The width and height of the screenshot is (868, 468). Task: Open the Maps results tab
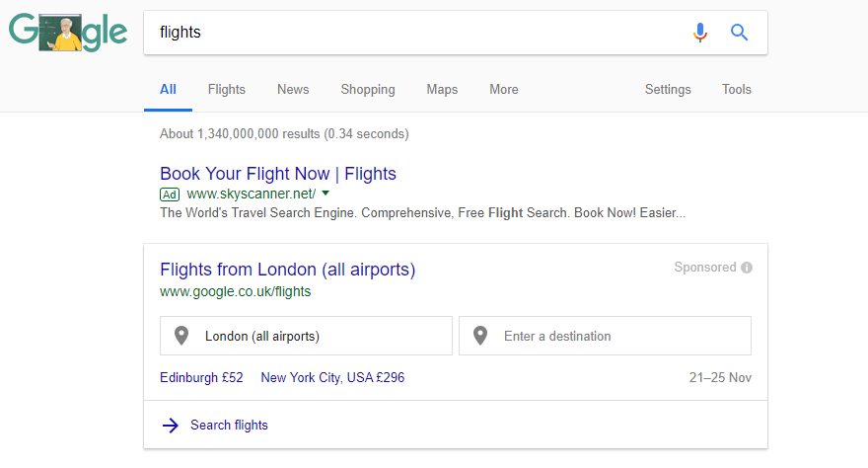point(442,90)
